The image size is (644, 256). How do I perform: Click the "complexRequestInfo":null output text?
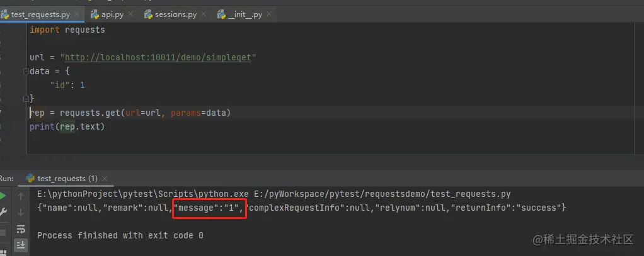coord(308,208)
